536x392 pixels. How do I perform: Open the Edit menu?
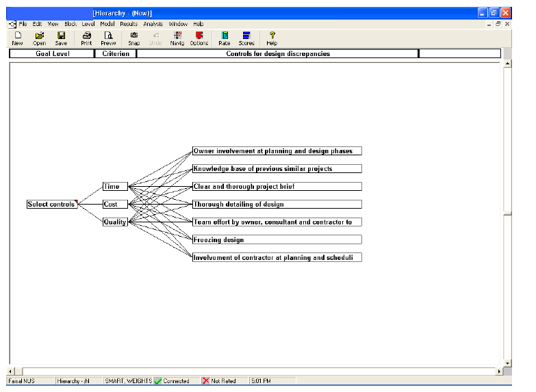point(37,24)
